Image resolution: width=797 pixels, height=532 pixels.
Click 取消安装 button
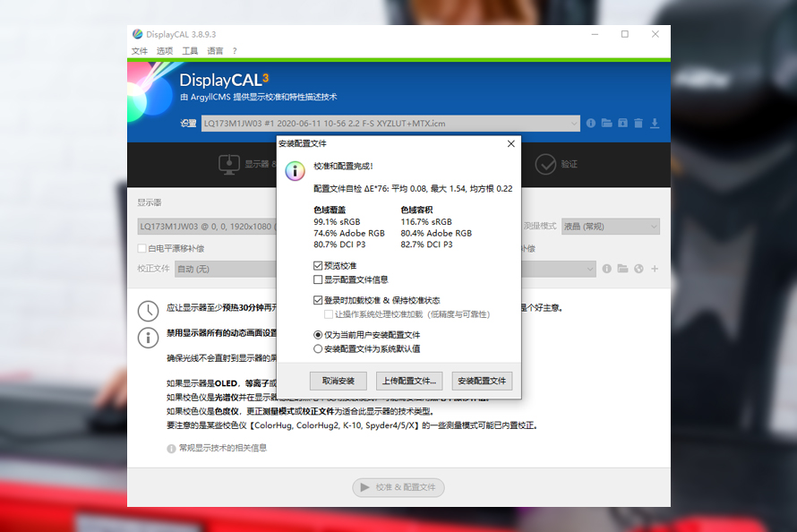coord(338,381)
